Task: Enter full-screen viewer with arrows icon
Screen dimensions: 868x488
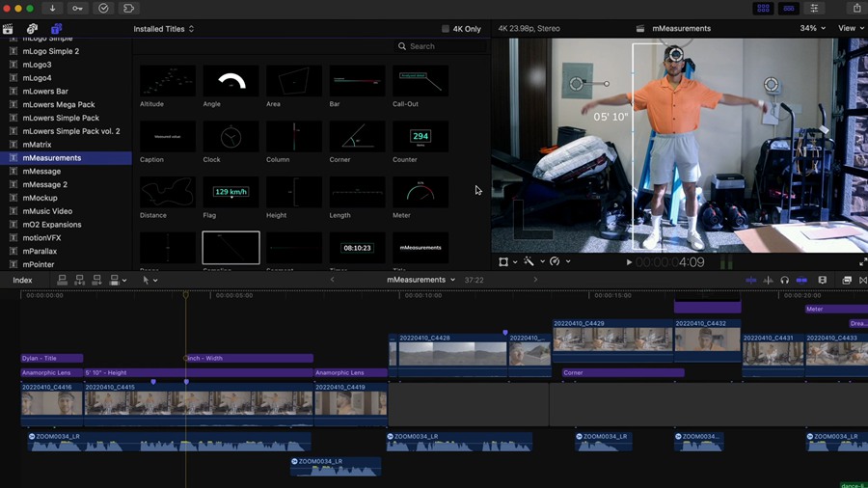Action: [862, 262]
